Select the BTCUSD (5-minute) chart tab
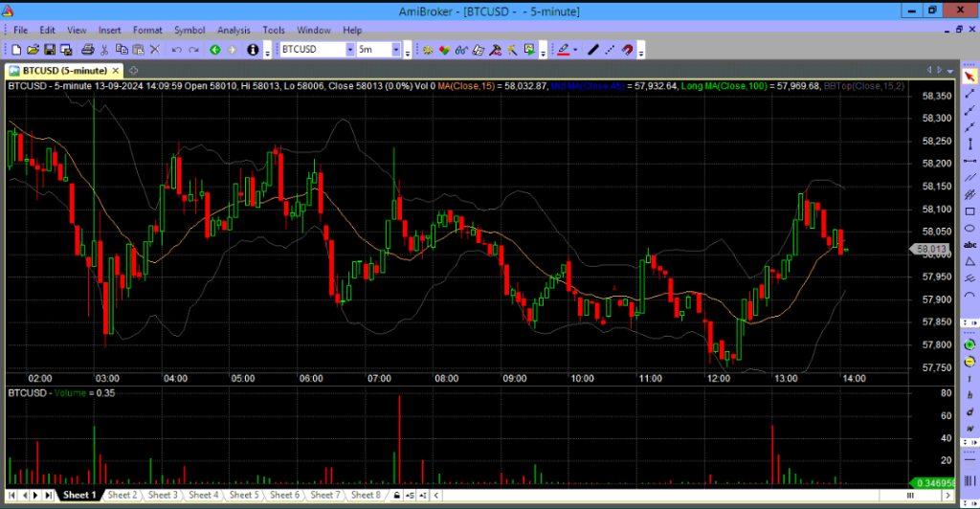This screenshot has width=980, height=509. [64, 71]
